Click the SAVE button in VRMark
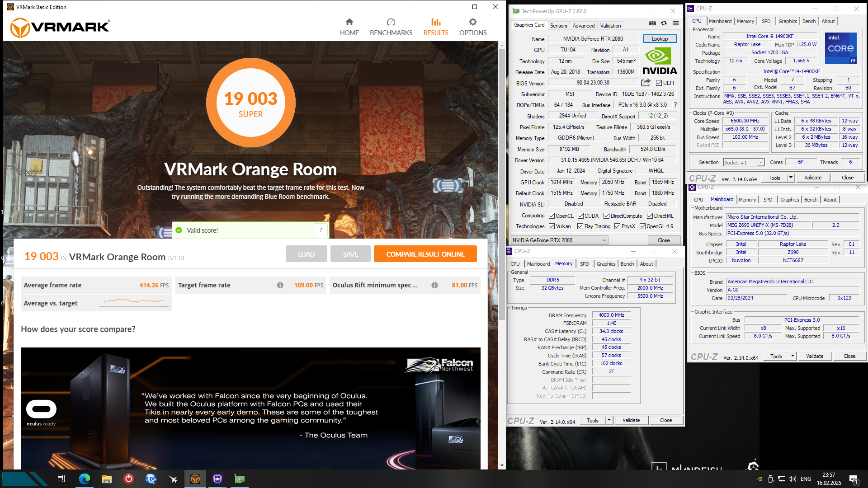This screenshot has height=488, width=868. [350, 254]
